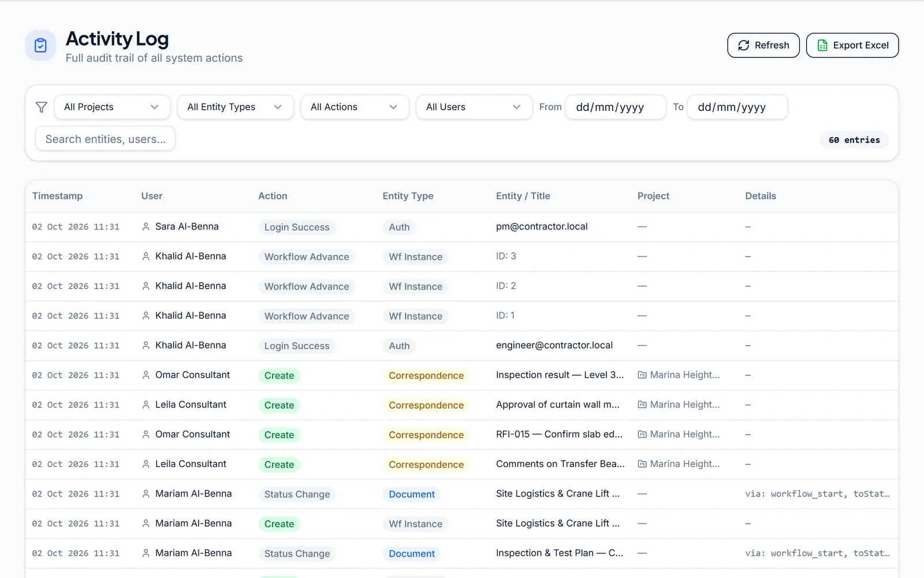Click the user icon in the ID: 1 row
924x578 pixels.
146,316
